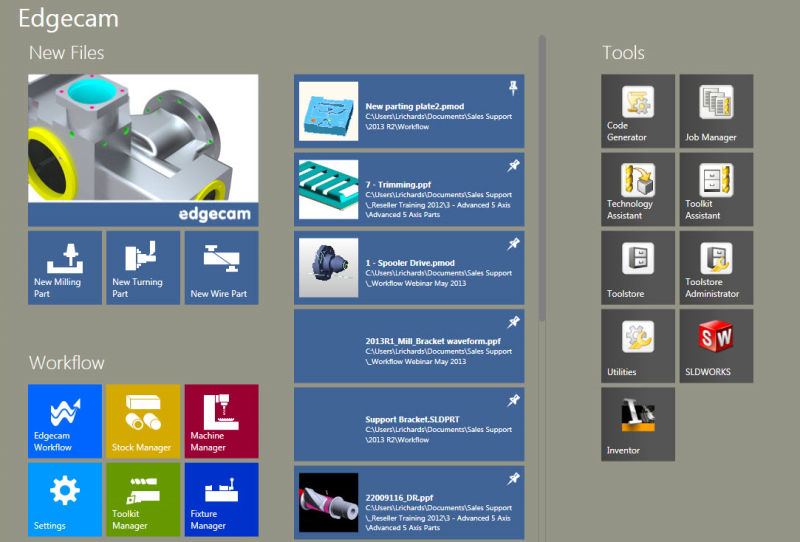The image size is (800, 542).
Task: Open the Utilities tool
Action: [638, 346]
